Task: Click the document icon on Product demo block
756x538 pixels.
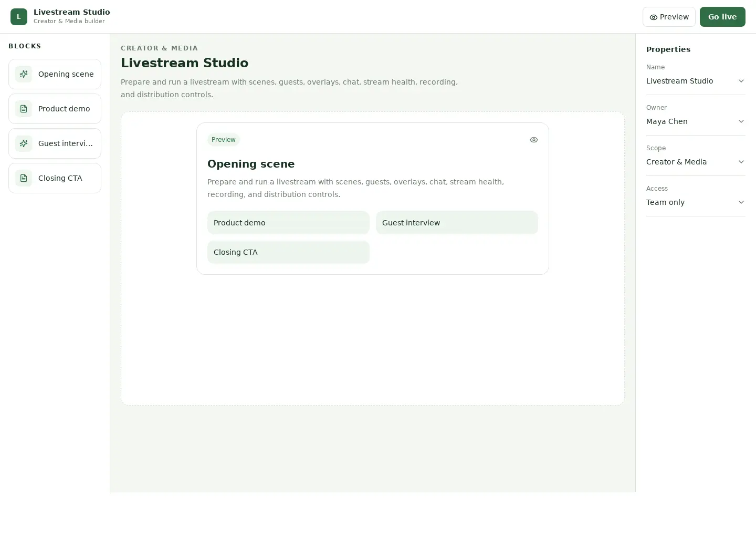Action: click(x=24, y=109)
